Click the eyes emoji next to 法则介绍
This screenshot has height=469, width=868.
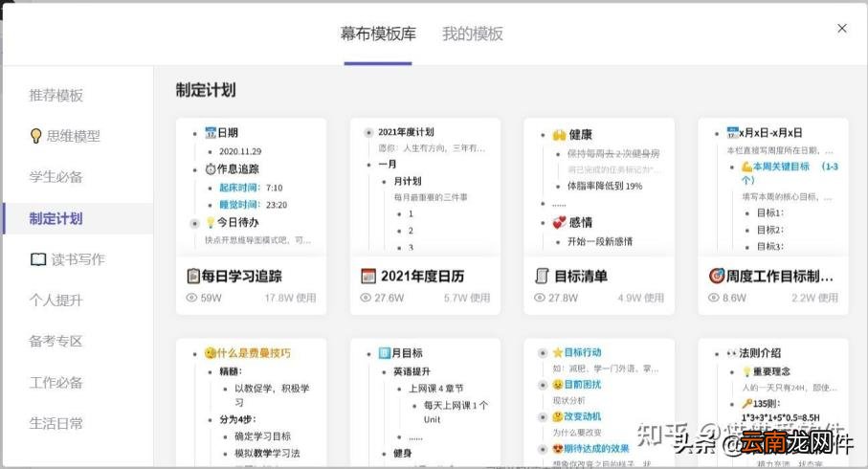[732, 353]
